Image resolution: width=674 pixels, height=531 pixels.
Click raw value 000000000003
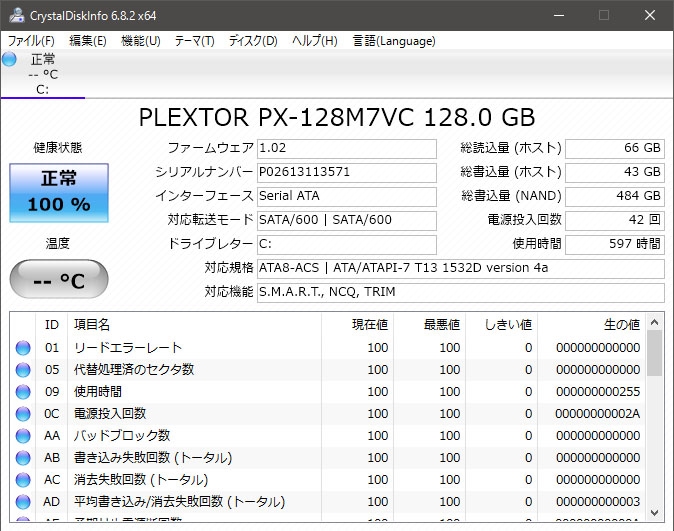598,502
